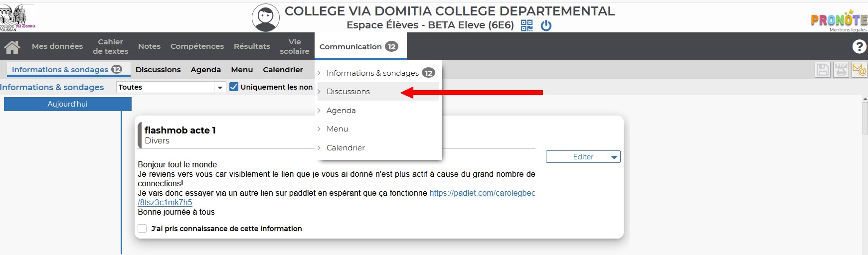Click the Mentions légales link
This screenshot has height=255, width=868.
tap(848, 30)
